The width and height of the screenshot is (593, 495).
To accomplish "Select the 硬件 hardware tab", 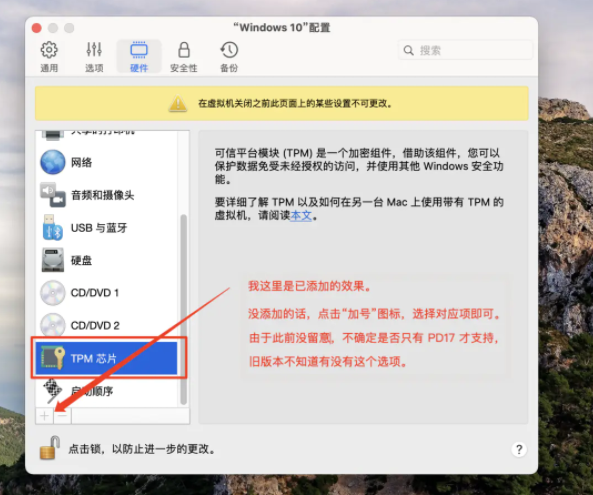I will coord(139,57).
